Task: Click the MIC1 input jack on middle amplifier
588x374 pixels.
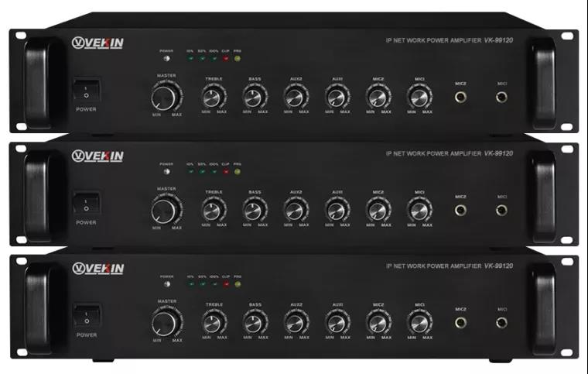Action: [x=502, y=210]
